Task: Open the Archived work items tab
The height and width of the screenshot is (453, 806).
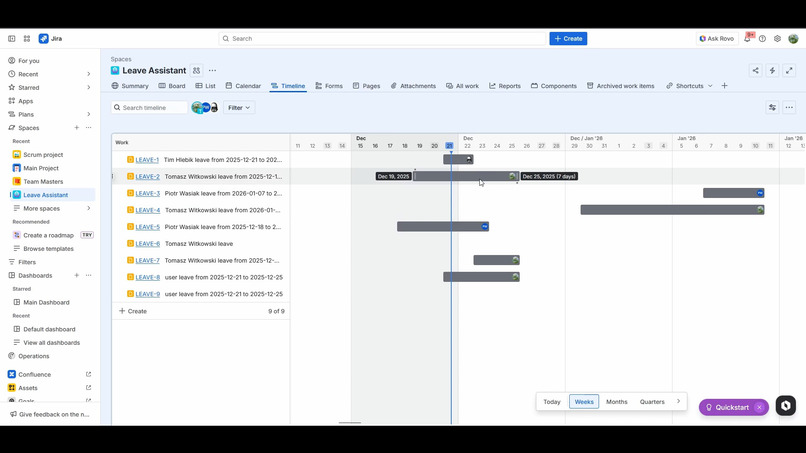Action: pos(620,86)
